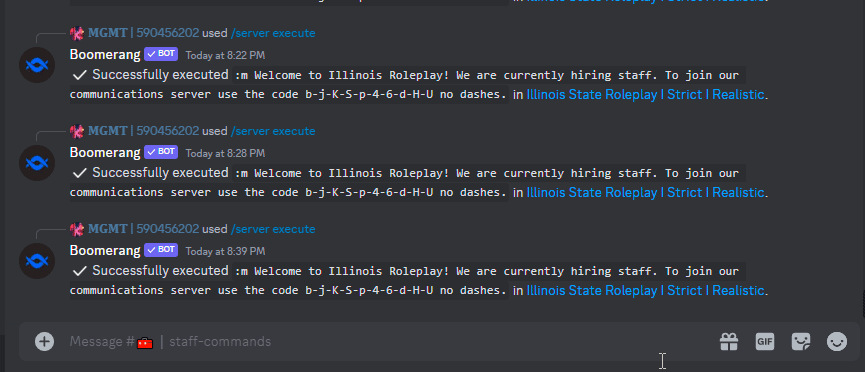
Task: Click Boomerang avatar on the 8:28 PM message
Action: pos(37,163)
